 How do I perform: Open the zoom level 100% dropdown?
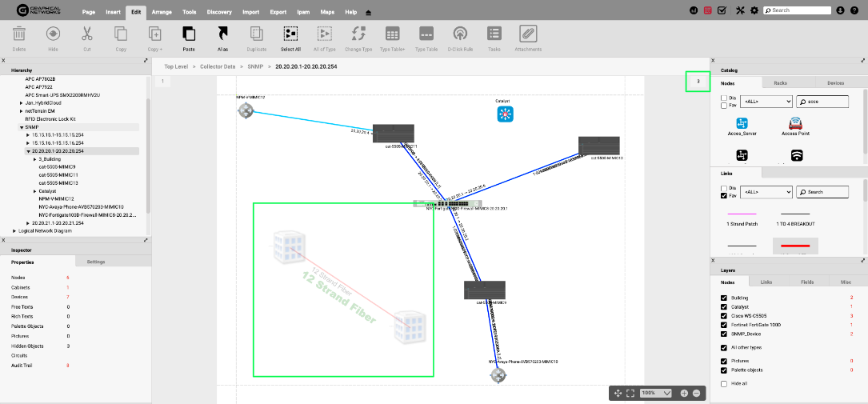pos(656,394)
